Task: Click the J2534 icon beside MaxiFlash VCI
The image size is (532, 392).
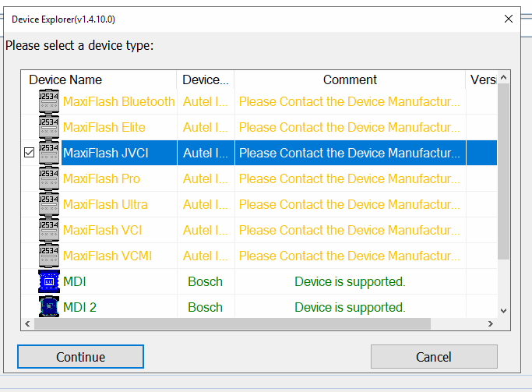Action: click(48, 230)
